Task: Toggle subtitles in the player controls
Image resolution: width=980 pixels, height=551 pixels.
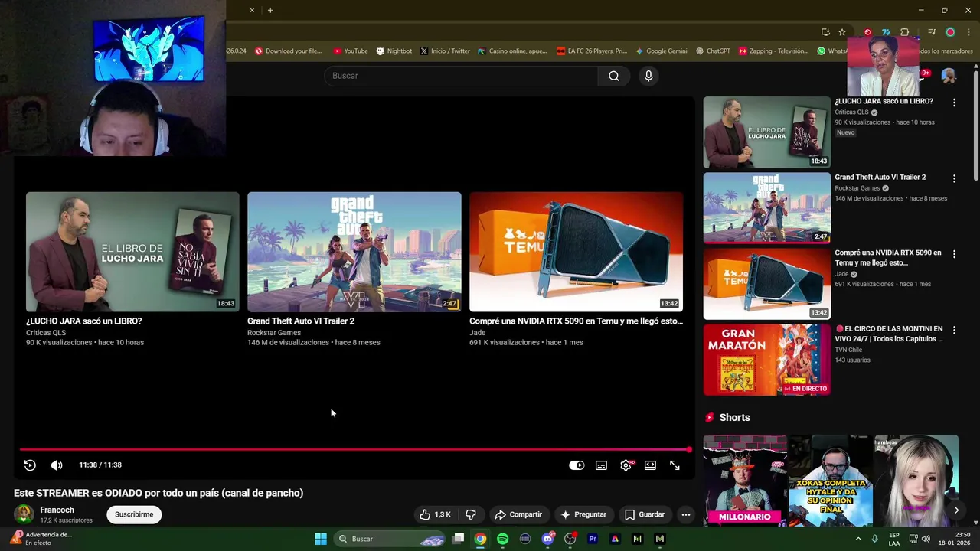Action: 601,465
